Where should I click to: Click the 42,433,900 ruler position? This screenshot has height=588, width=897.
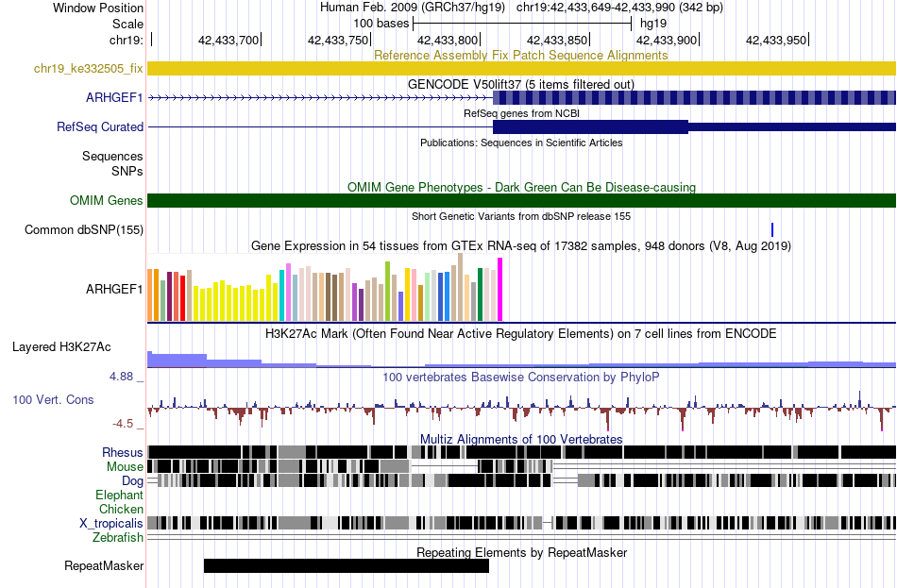click(667, 40)
